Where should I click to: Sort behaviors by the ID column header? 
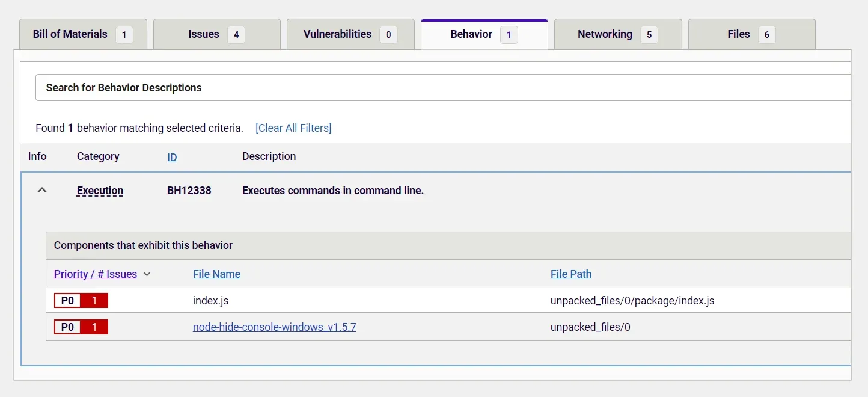pyautogui.click(x=172, y=157)
